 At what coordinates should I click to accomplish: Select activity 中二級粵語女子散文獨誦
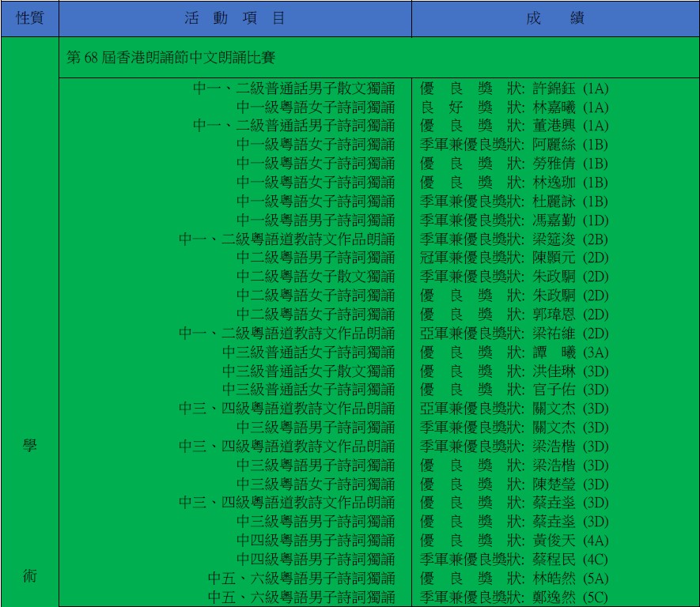click(x=316, y=277)
